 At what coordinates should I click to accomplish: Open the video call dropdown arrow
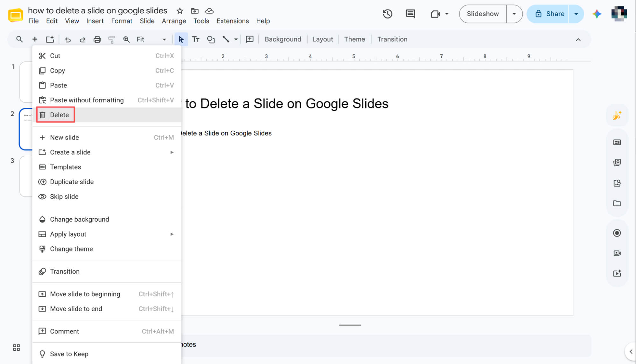coord(447,14)
